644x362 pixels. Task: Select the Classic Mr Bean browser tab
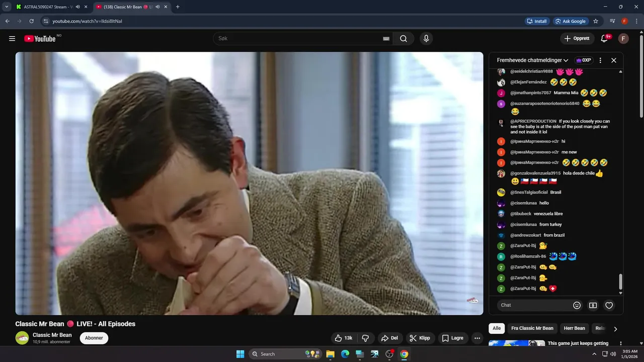[x=128, y=7]
